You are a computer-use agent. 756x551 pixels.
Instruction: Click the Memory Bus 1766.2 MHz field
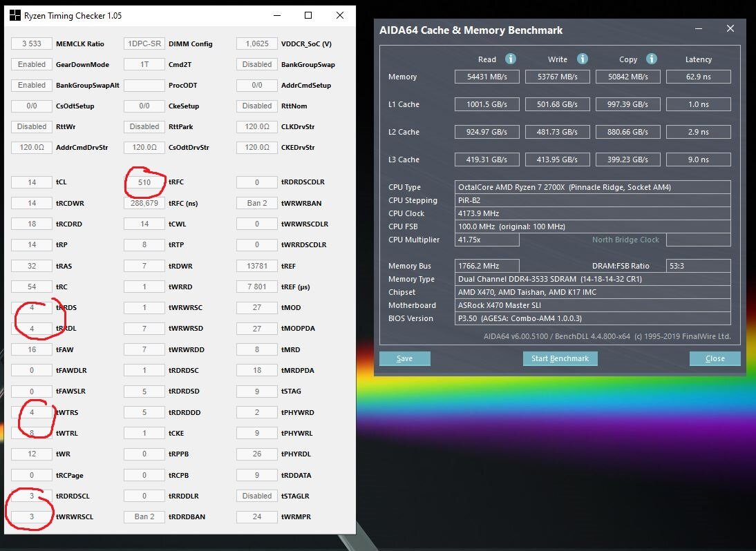click(487, 266)
